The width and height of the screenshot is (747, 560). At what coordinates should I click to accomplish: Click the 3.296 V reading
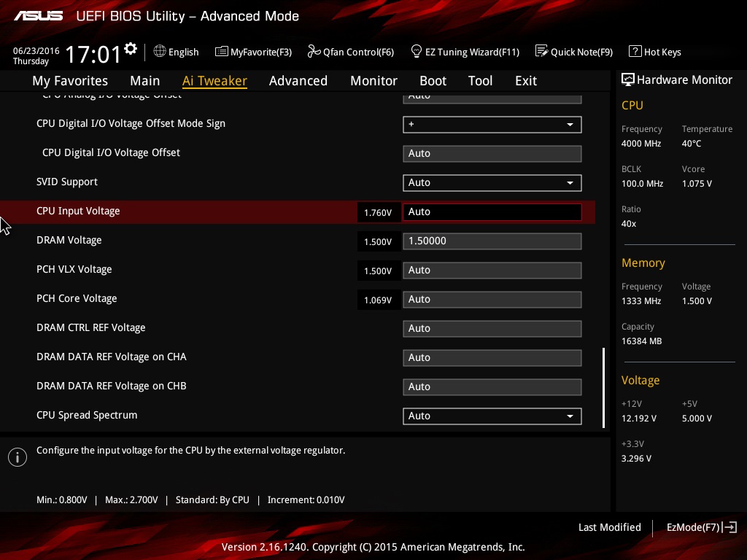(636, 459)
